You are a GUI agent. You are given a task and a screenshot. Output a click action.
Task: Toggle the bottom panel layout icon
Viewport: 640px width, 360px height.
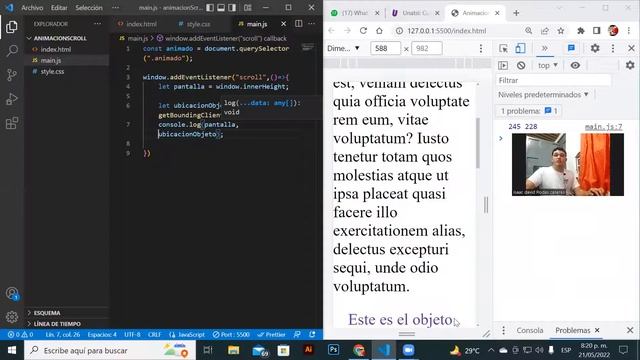[x=221, y=7]
